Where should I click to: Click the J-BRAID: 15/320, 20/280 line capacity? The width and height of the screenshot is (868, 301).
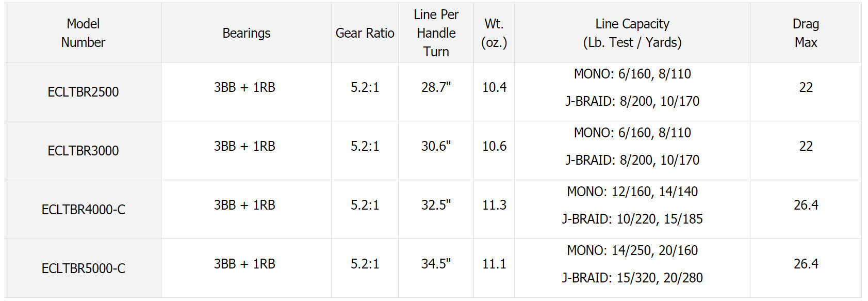click(632, 278)
